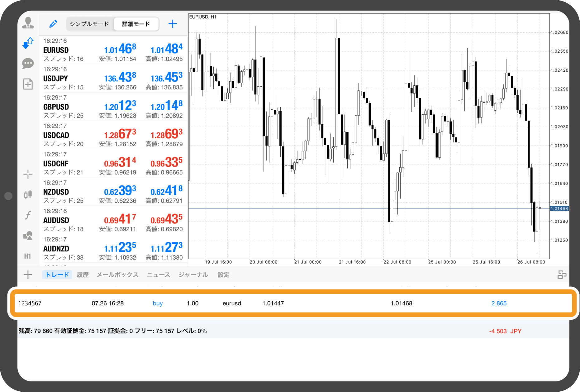Screen dimensions: 580x392
Task: Open the chat messages bubble icon
Action: 28,64
